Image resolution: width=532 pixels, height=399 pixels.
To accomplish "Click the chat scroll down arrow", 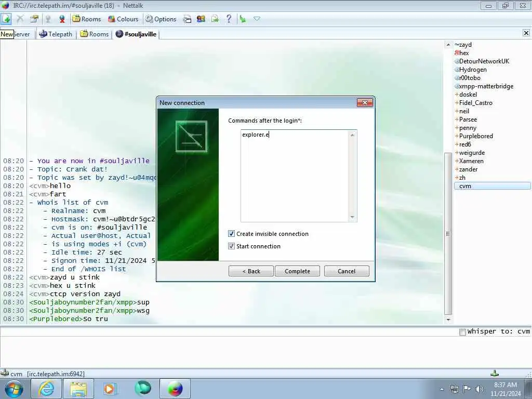I will point(448,320).
